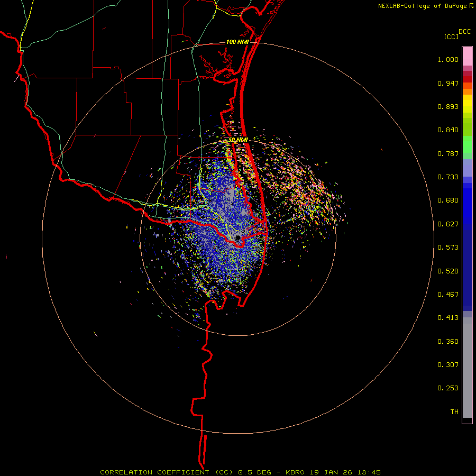Click the 0.627 scale value
This screenshot has height=476, width=476.
(448, 224)
